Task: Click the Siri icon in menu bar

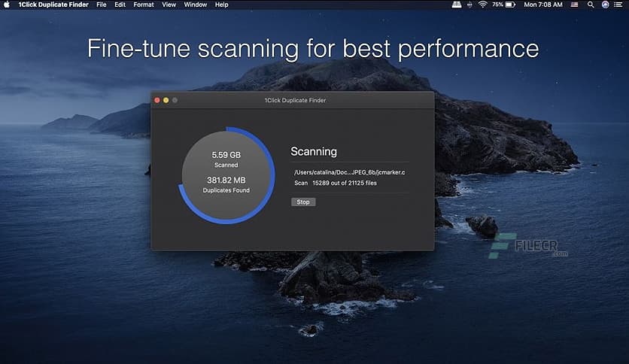Action: click(x=606, y=5)
